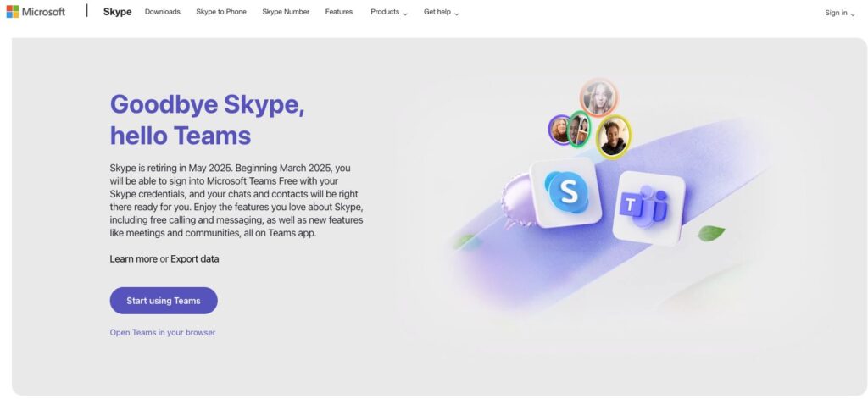Click the 'Skype is retiring in May 2025' paragraph
Screen dimensions: 868x399
tap(236, 200)
